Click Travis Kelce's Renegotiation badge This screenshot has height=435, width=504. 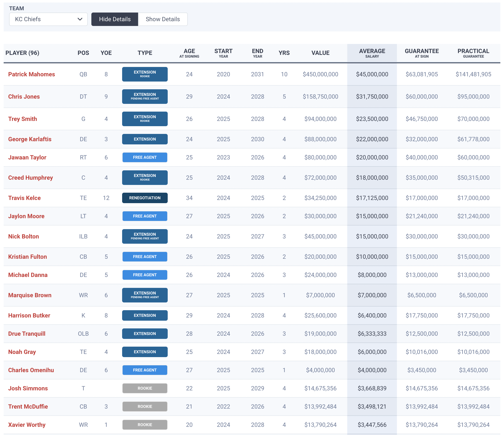(145, 198)
